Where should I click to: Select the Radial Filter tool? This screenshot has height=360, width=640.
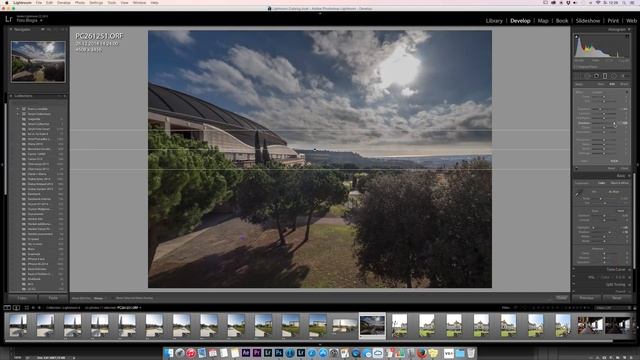pos(614,76)
